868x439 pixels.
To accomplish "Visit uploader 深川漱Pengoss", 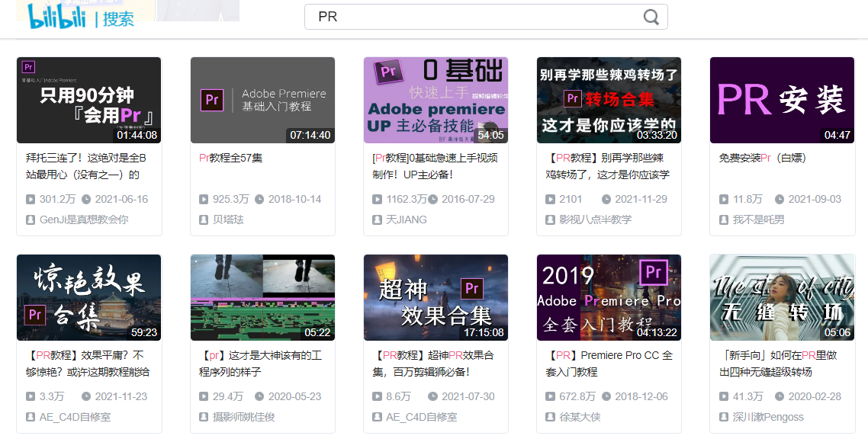I will click(x=768, y=417).
